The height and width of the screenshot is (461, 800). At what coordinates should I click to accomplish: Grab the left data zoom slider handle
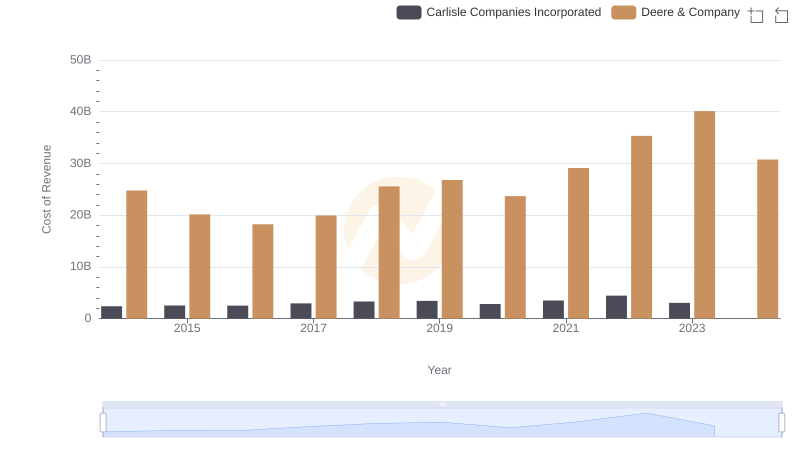click(x=103, y=423)
